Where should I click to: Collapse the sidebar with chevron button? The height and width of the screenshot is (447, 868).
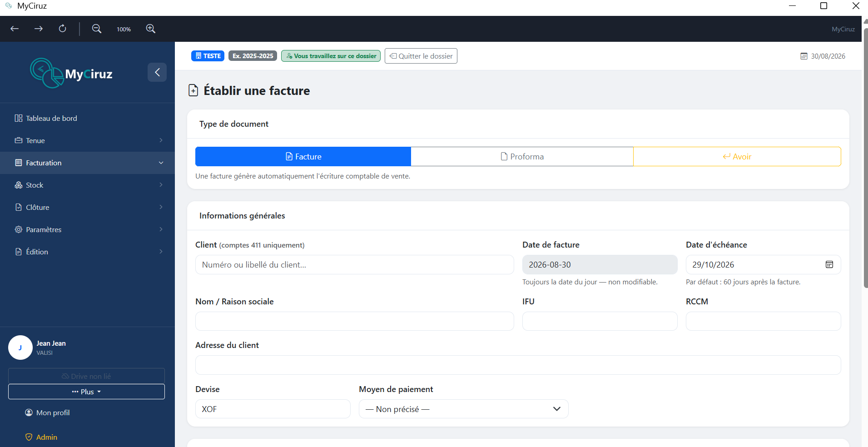click(x=157, y=72)
